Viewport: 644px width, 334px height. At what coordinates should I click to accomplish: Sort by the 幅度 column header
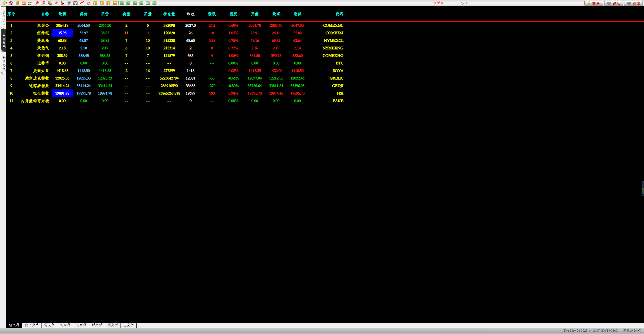pyautogui.click(x=233, y=14)
